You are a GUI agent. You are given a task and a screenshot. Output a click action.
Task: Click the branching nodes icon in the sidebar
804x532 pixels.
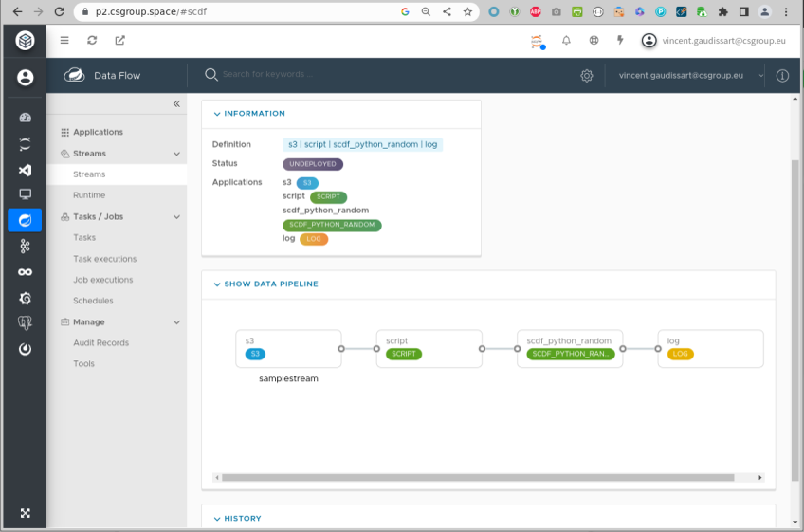[x=25, y=247]
